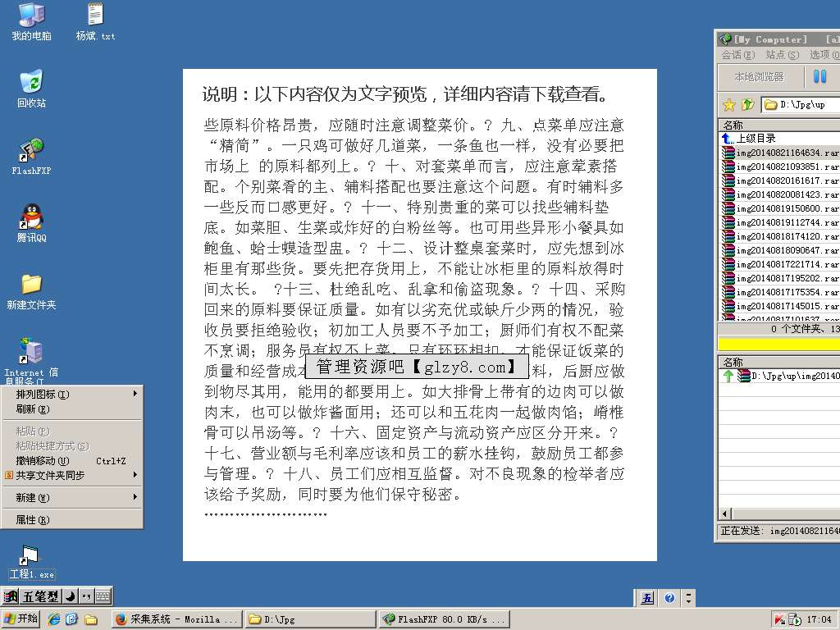Screen dimensions: 840x630
Task: Select img20140817175354.rar file
Action: coord(779,292)
